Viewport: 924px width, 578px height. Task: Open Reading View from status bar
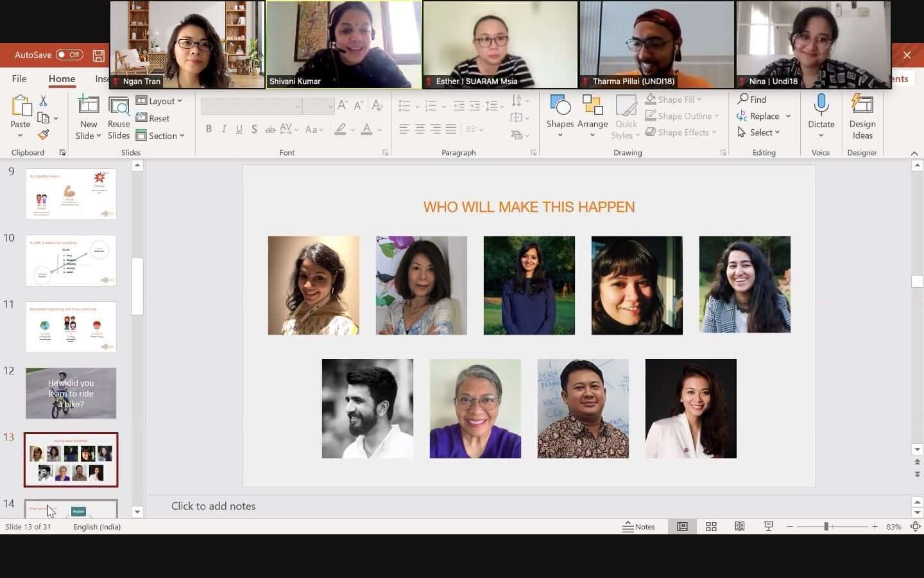[739, 527]
